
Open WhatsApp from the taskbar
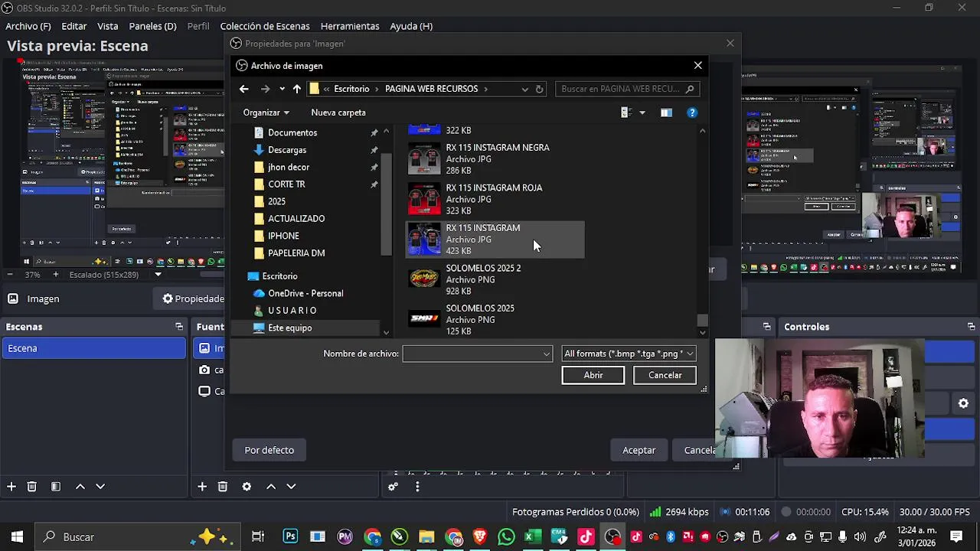pyautogui.click(x=506, y=536)
